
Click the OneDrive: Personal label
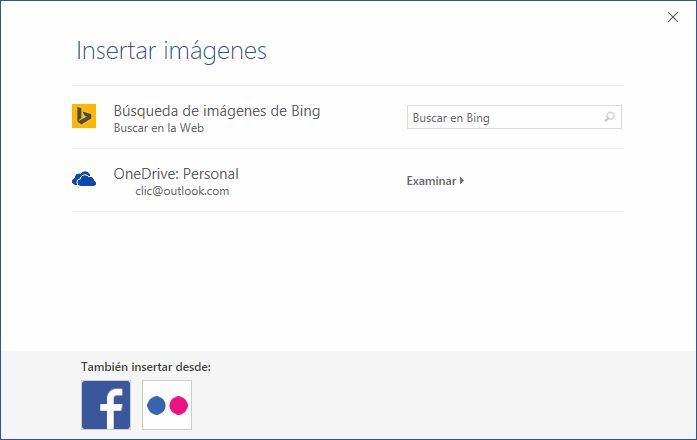click(176, 174)
